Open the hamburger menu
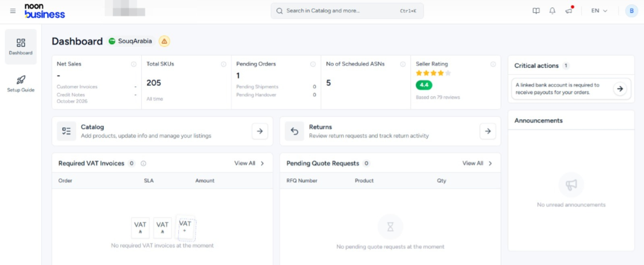This screenshot has height=265, width=644. coord(13,11)
